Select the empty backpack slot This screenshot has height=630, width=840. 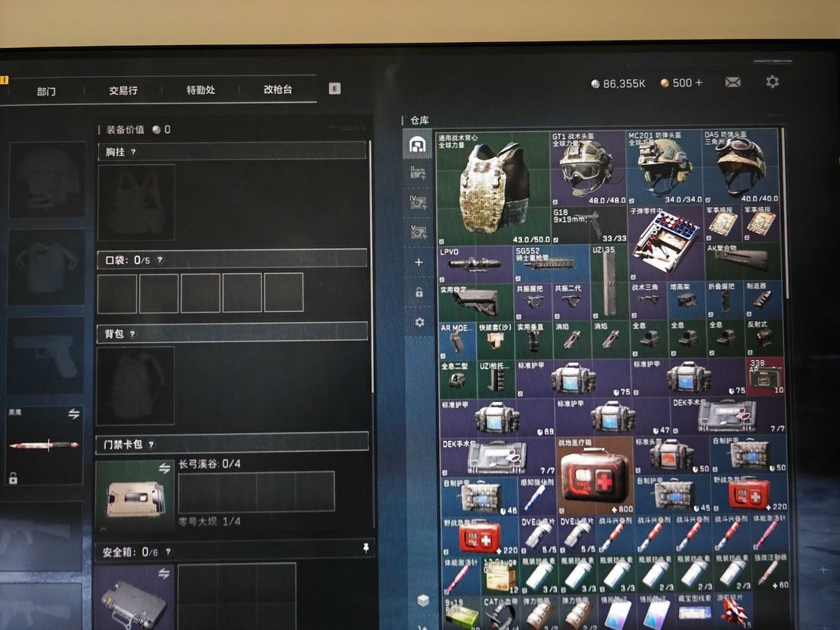pos(135,385)
